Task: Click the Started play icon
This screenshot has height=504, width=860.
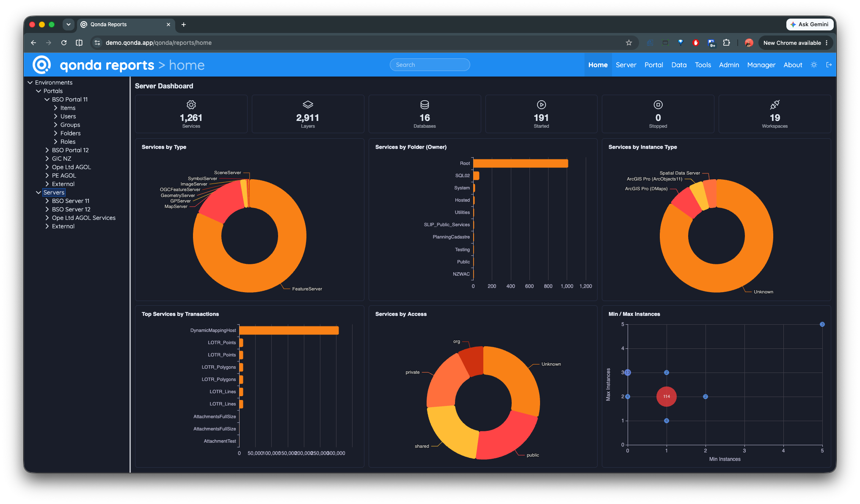Action: pos(541,104)
